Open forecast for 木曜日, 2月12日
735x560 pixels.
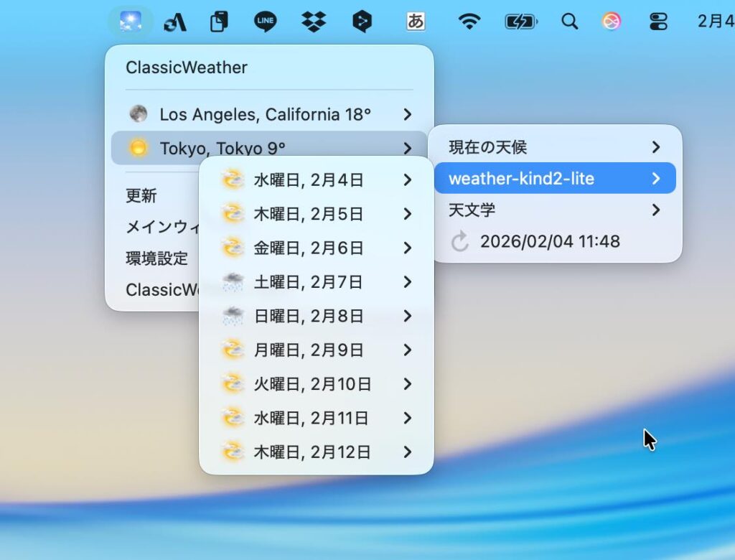(x=312, y=452)
